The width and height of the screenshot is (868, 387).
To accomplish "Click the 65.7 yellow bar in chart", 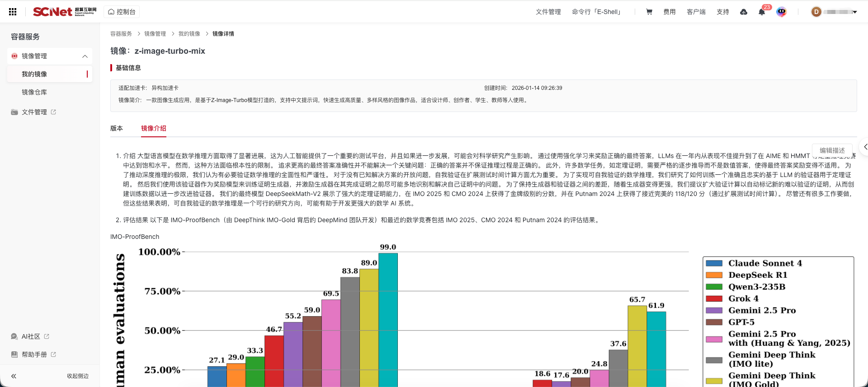I will 637,346.
